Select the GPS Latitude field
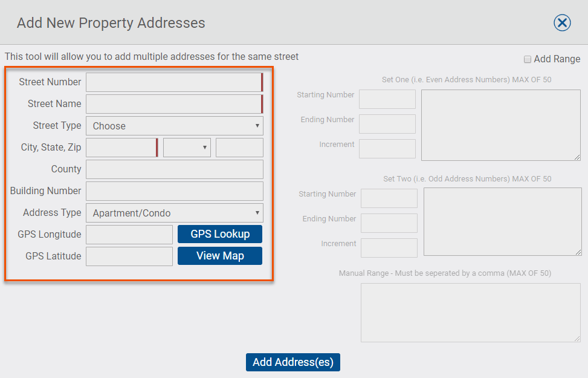Viewport: 588px width, 378px height. pos(129,256)
